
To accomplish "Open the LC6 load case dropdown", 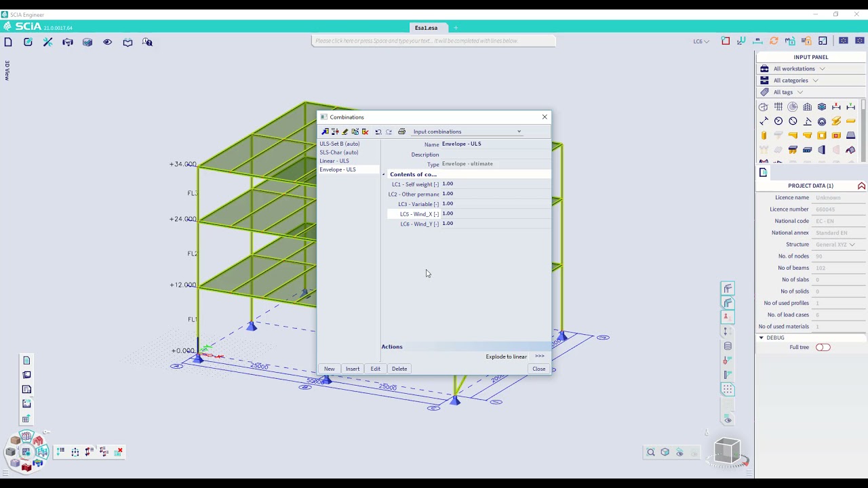I will click(701, 41).
